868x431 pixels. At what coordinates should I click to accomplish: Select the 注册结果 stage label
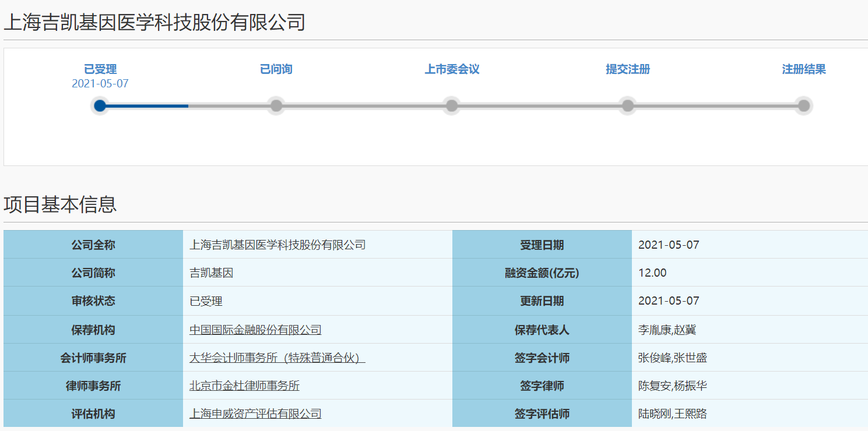click(x=804, y=69)
